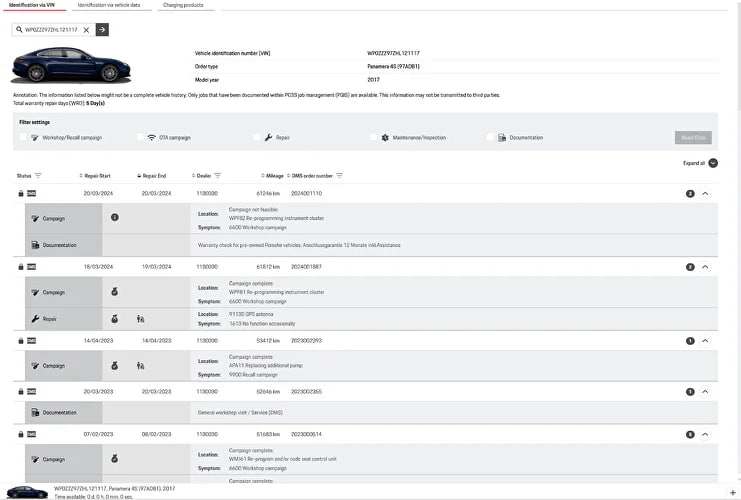Click count badge on 14/04/2023 order

pyautogui.click(x=690, y=341)
